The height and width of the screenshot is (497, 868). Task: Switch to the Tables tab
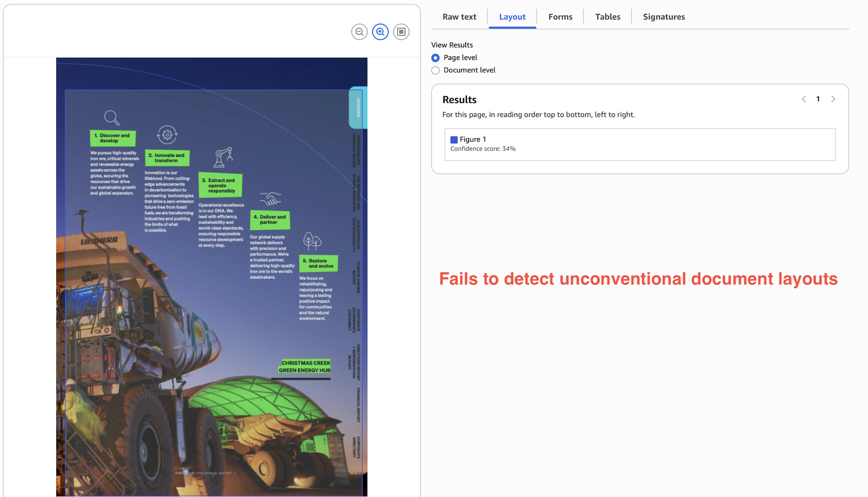(x=607, y=17)
